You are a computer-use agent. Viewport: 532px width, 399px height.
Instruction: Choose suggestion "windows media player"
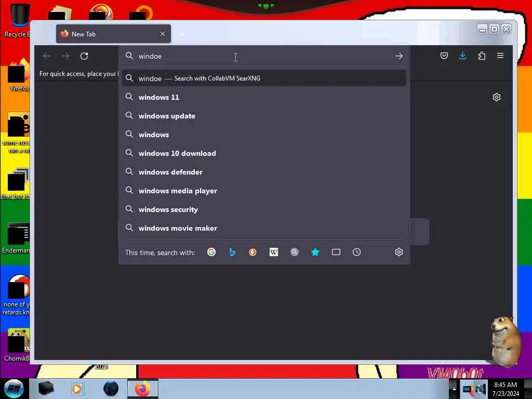(264, 191)
